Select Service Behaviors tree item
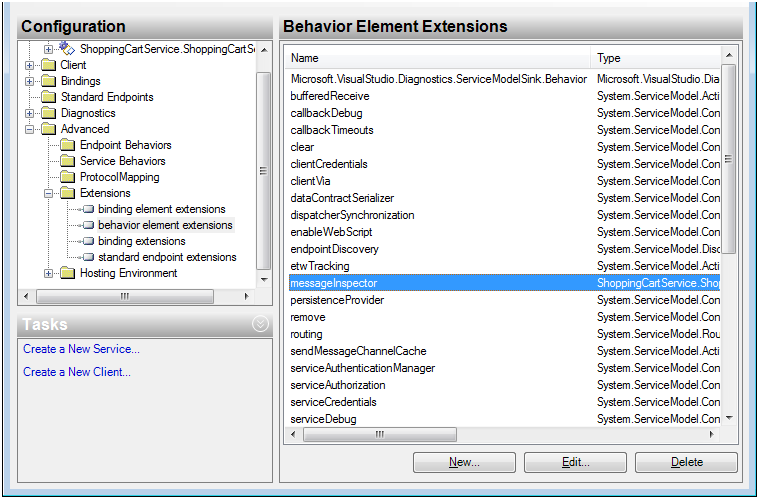The image size is (759, 499). 122,161
